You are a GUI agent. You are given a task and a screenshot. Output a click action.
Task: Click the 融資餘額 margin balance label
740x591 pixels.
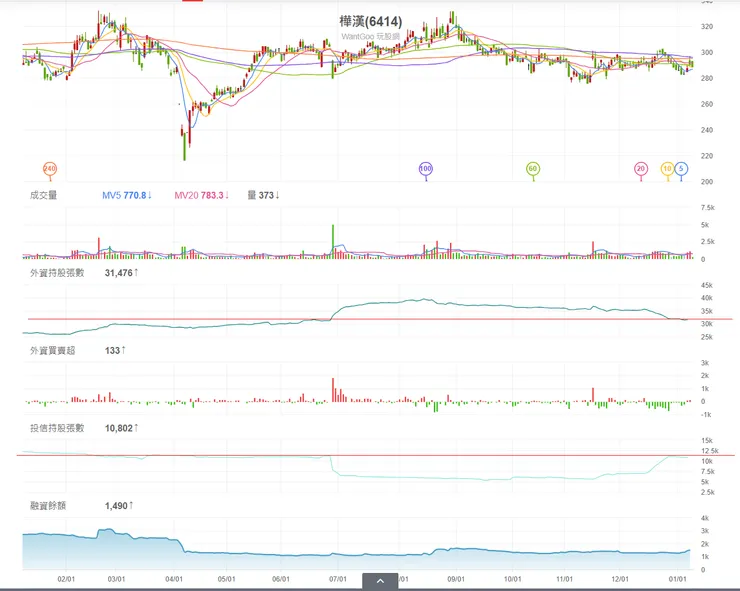tap(48, 506)
